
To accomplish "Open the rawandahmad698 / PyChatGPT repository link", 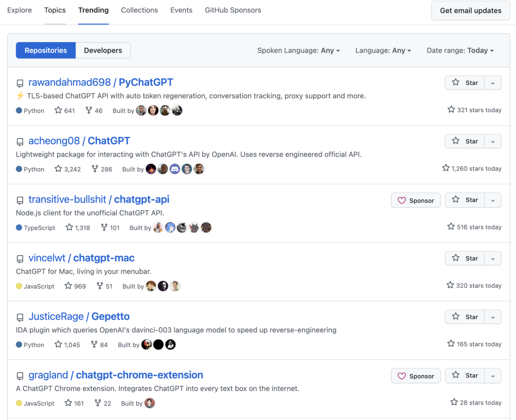I will click(x=101, y=82).
